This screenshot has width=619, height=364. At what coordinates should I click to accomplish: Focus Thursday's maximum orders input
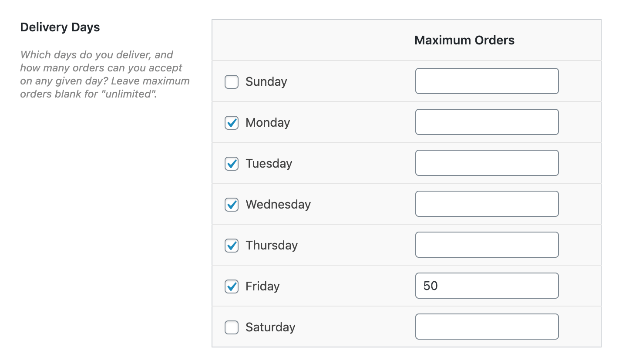[x=487, y=245]
